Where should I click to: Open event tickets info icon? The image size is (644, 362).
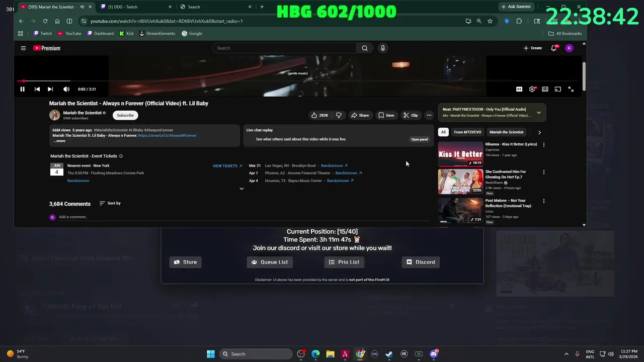click(x=121, y=156)
